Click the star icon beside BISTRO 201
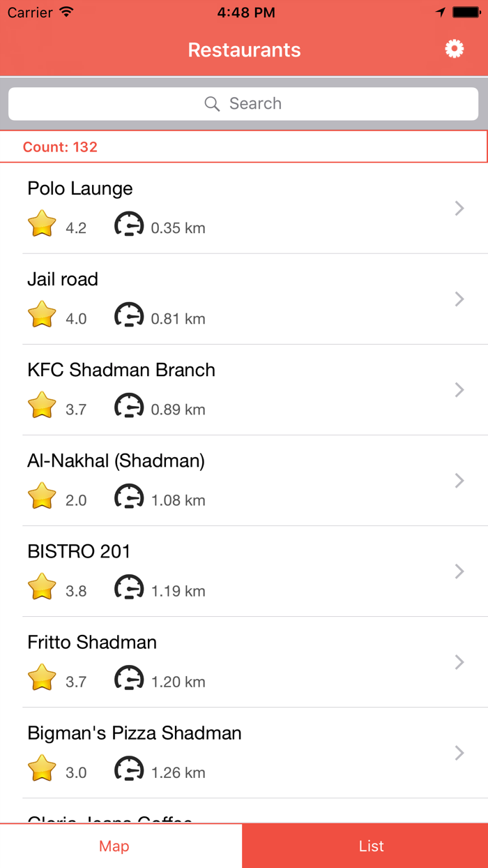 point(41,586)
